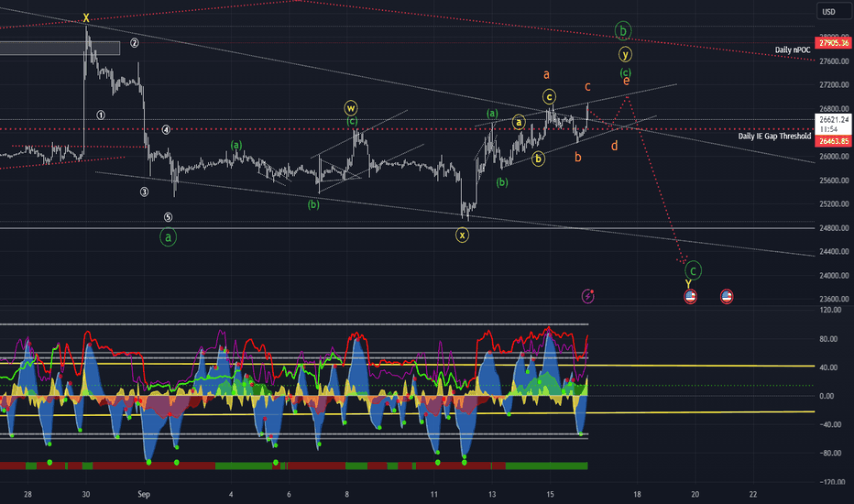Open the US flag event icon below yellow Y

690,296
